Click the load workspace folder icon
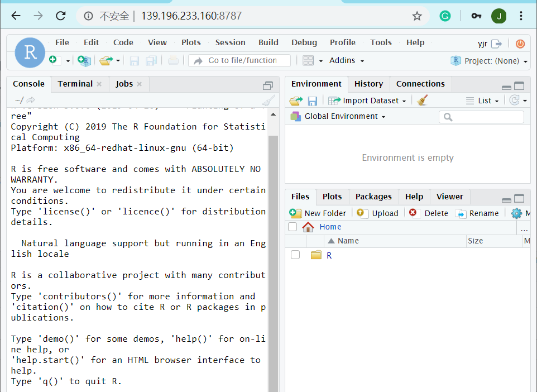This screenshot has width=537, height=392. (295, 101)
